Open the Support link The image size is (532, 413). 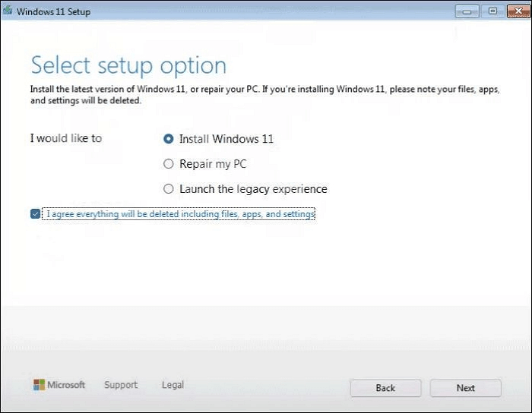(121, 385)
